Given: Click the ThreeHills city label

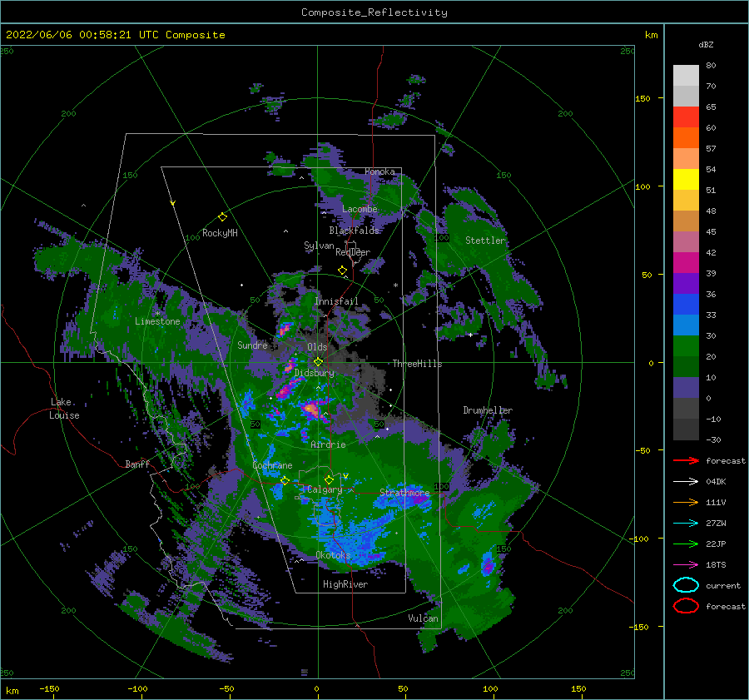Looking at the screenshot, I should [x=417, y=364].
